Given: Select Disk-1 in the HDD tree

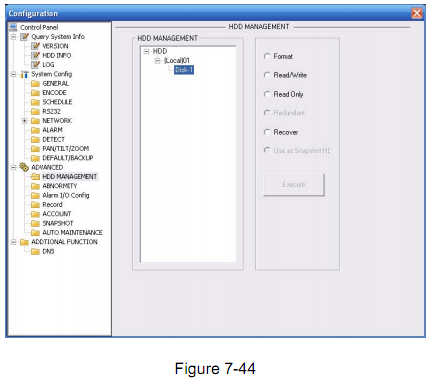Looking at the screenshot, I should pyautogui.click(x=184, y=70).
